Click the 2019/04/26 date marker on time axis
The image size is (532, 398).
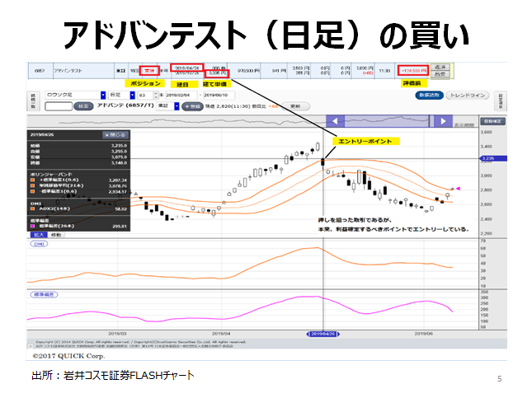tap(323, 335)
